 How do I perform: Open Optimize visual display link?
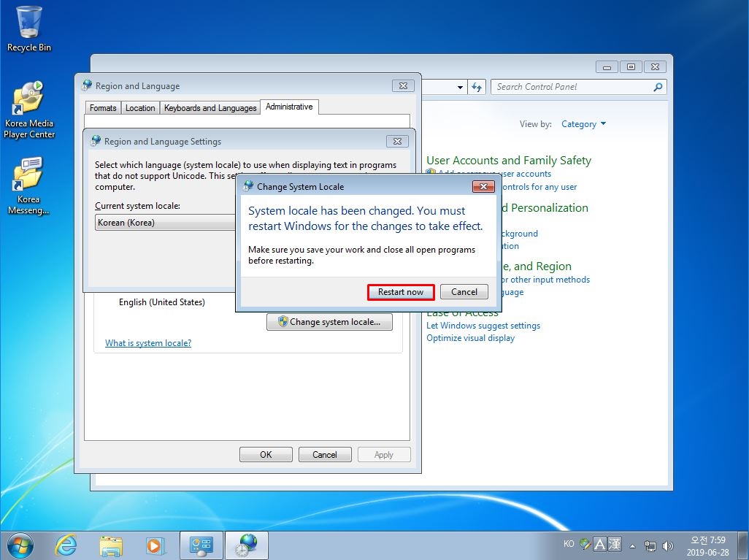[x=471, y=338]
